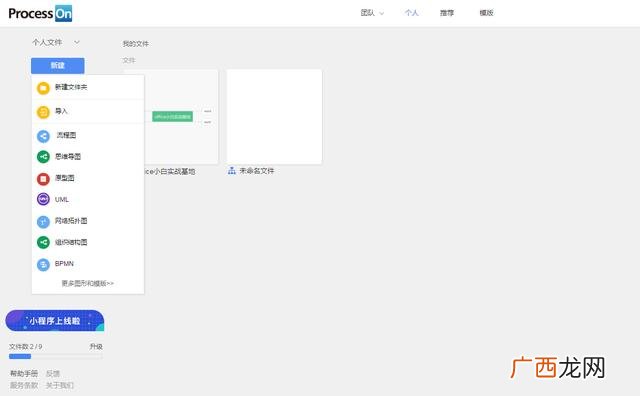Open 更多图形和模板>> link
Image resolution: width=640 pixels, height=396 pixels.
point(88,283)
